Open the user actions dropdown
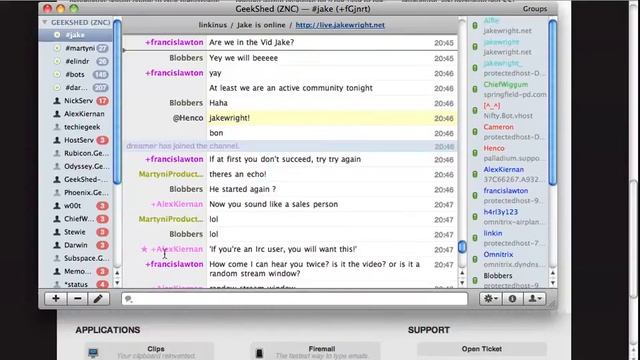 coord(535,299)
